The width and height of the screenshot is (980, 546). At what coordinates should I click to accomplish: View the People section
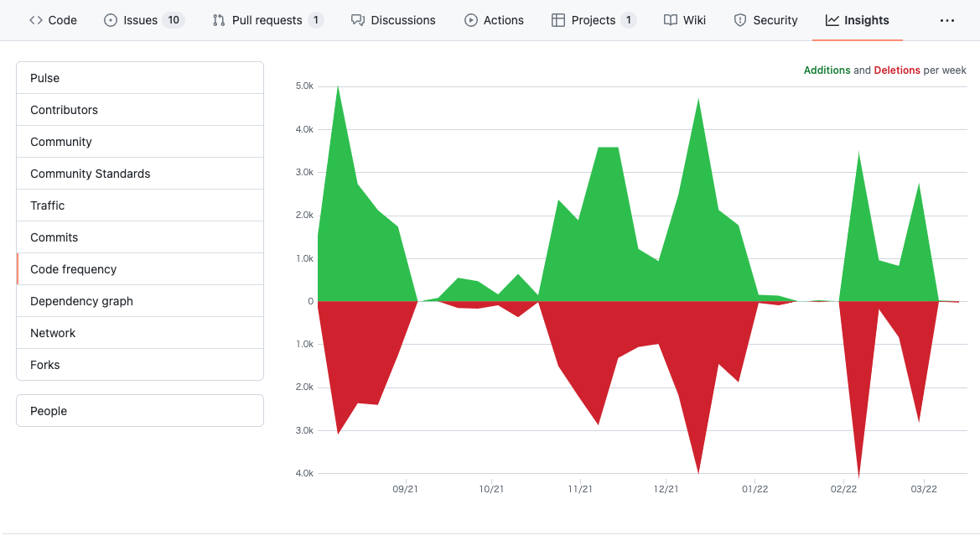[x=49, y=410]
